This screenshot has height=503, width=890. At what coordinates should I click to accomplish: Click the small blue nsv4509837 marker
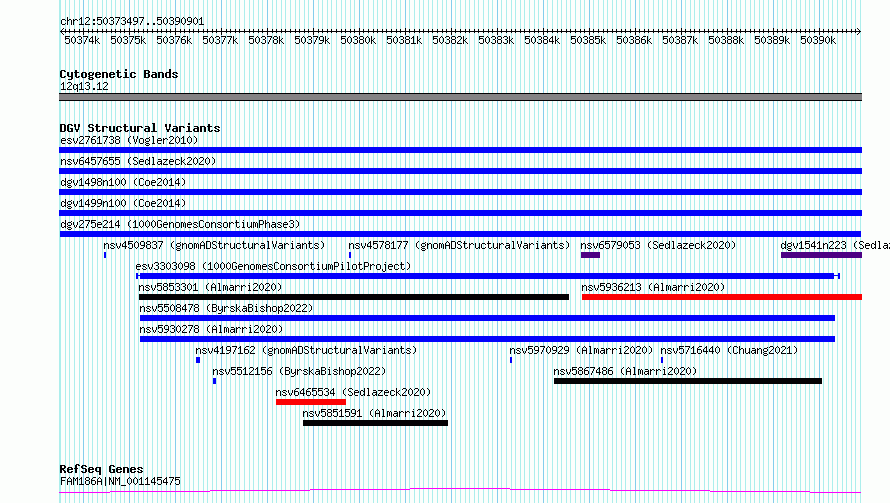click(x=105, y=255)
